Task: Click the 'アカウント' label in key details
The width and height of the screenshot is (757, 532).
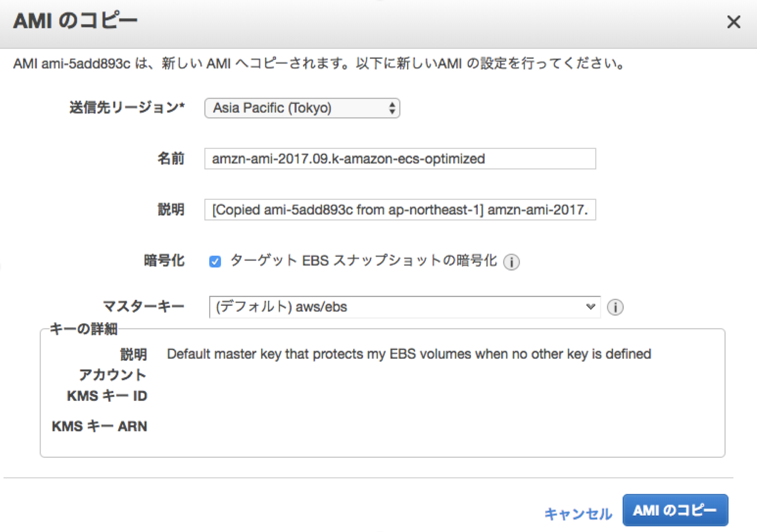Action: pos(113,375)
